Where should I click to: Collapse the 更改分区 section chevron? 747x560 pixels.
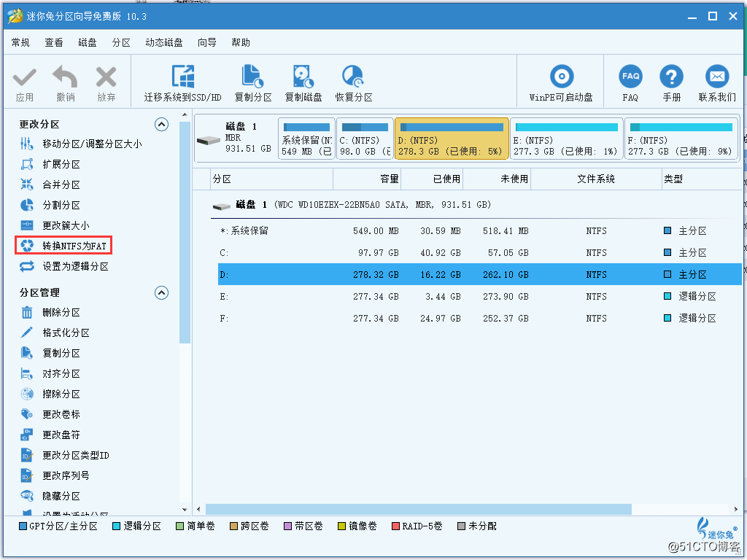[x=161, y=125]
